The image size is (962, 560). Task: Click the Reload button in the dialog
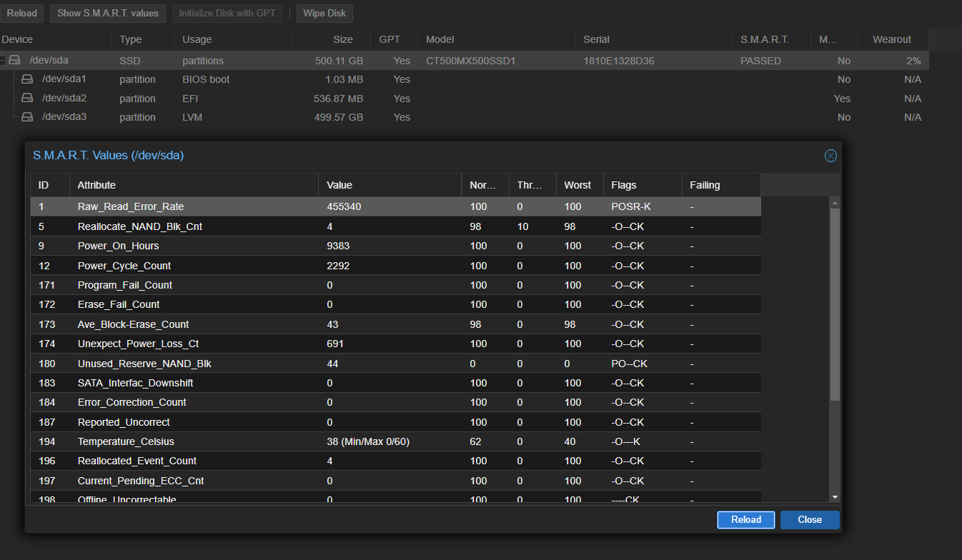[x=746, y=519]
